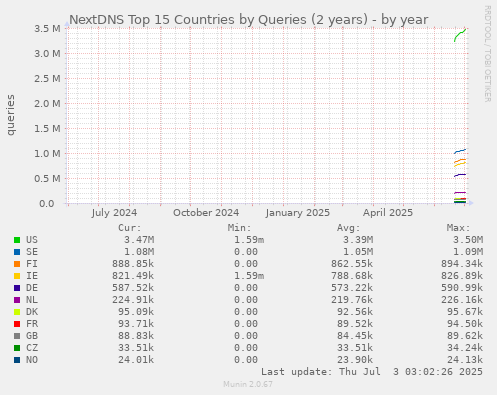Click the '3.5 M' y-axis label
The height and width of the screenshot is (395, 497).
click(x=47, y=28)
